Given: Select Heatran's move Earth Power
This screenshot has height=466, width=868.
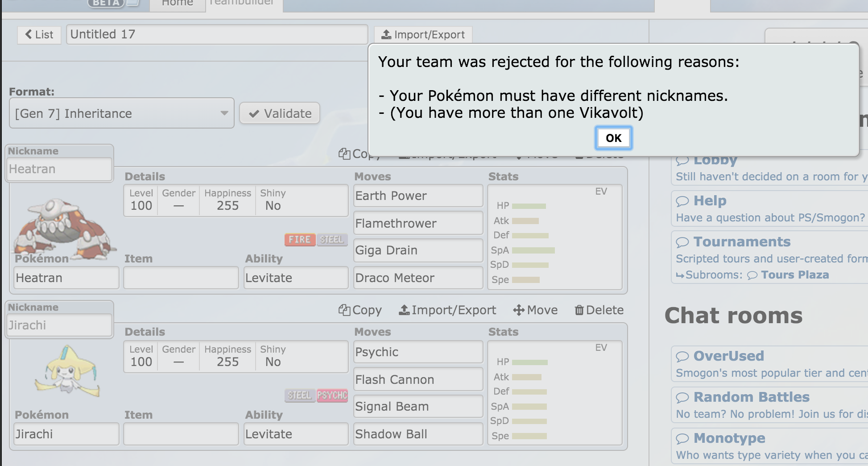Looking at the screenshot, I should pyautogui.click(x=418, y=196).
